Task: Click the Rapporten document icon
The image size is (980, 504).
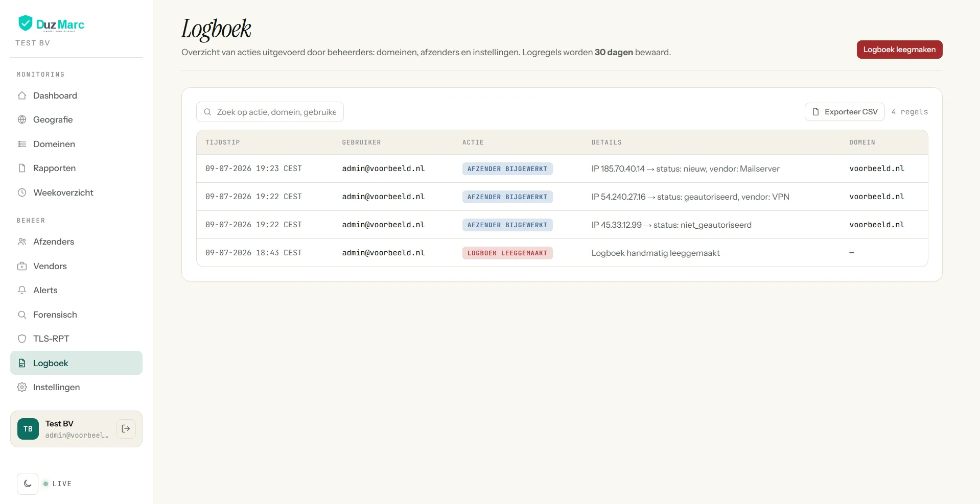Action: 22,168
